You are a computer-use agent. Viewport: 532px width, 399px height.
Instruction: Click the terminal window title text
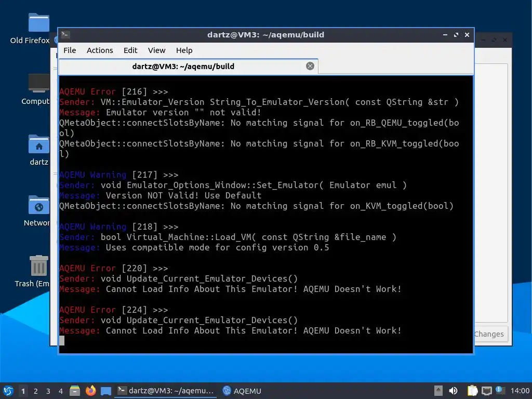pos(265,35)
